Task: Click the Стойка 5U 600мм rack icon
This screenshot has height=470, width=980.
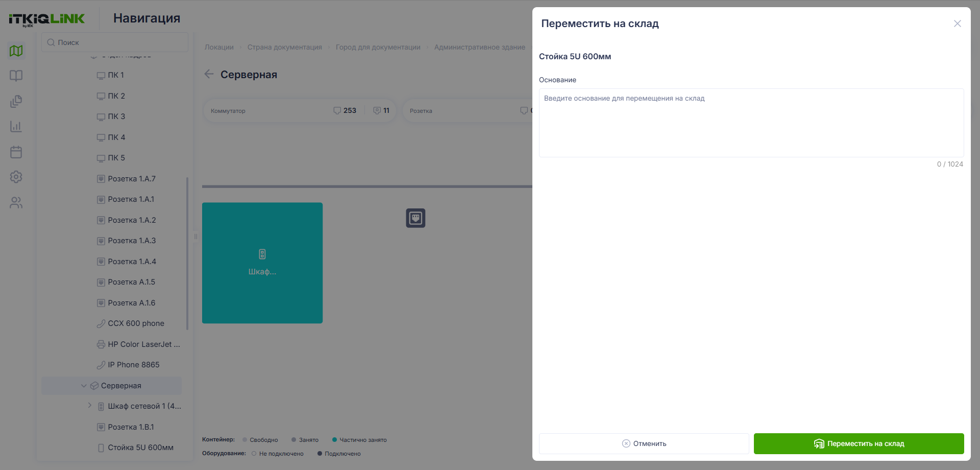Action: [x=101, y=448]
